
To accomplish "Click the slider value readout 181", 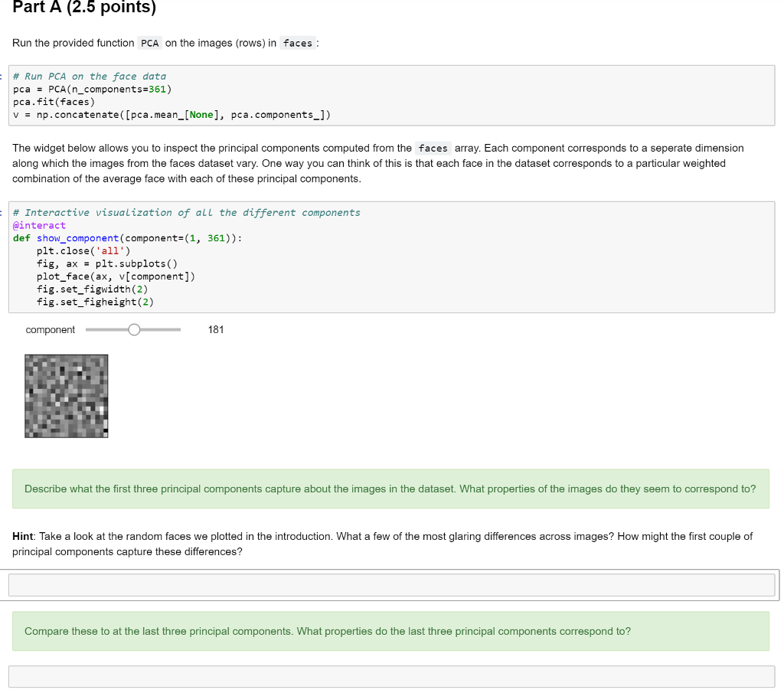I will [x=216, y=330].
